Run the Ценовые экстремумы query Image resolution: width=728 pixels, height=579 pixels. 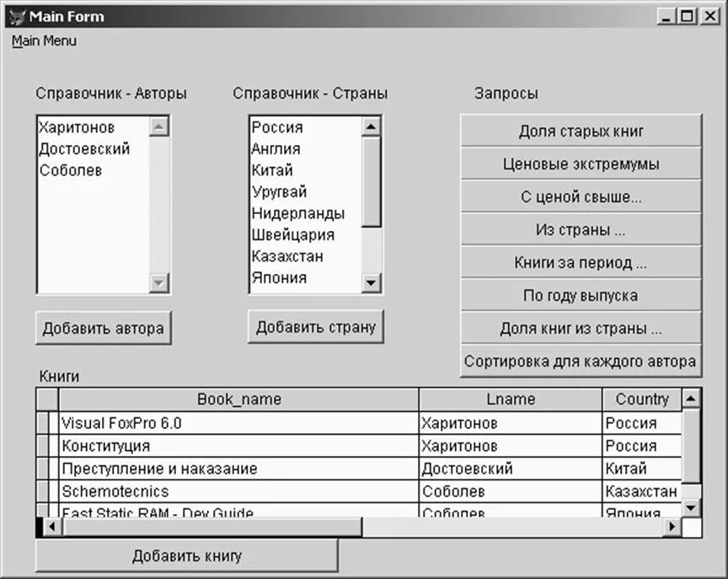(x=581, y=164)
